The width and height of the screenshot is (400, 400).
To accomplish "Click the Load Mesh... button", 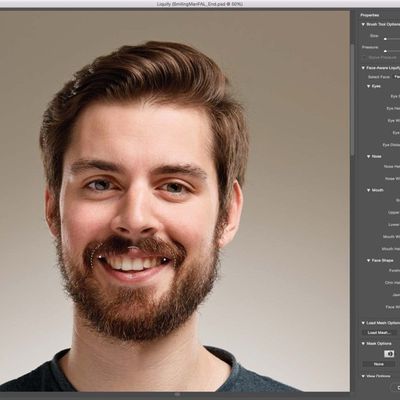I will (x=379, y=332).
